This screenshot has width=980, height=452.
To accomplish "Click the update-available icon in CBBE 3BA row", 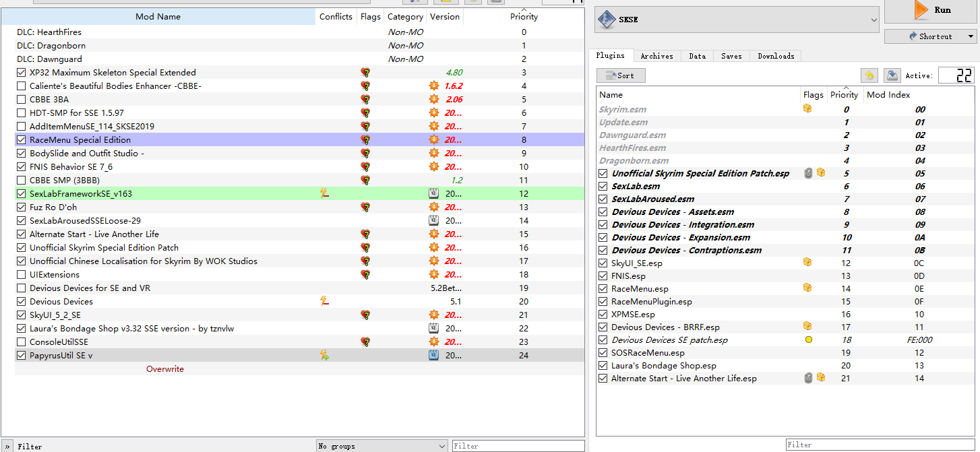I will 435,100.
